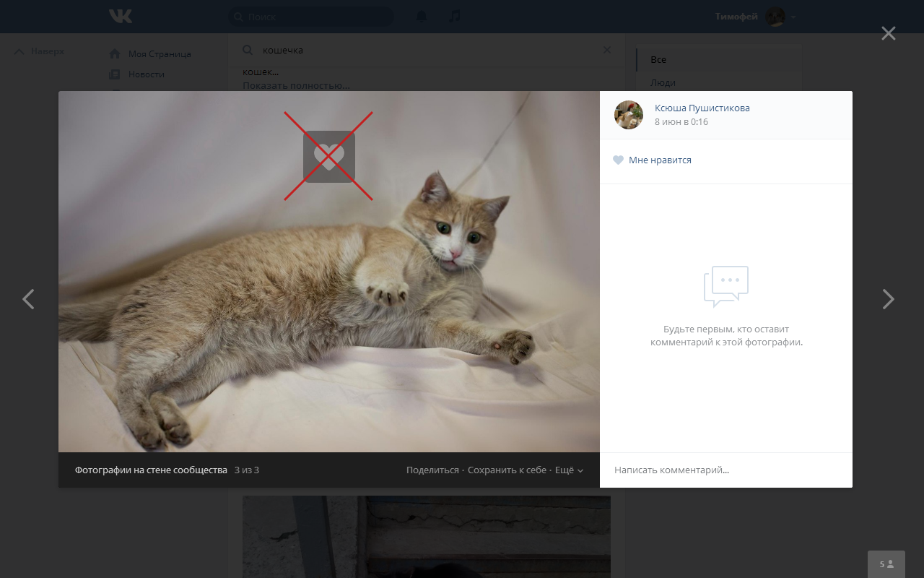Go to the next photo arrow
This screenshot has width=924, height=578.
(x=889, y=299)
